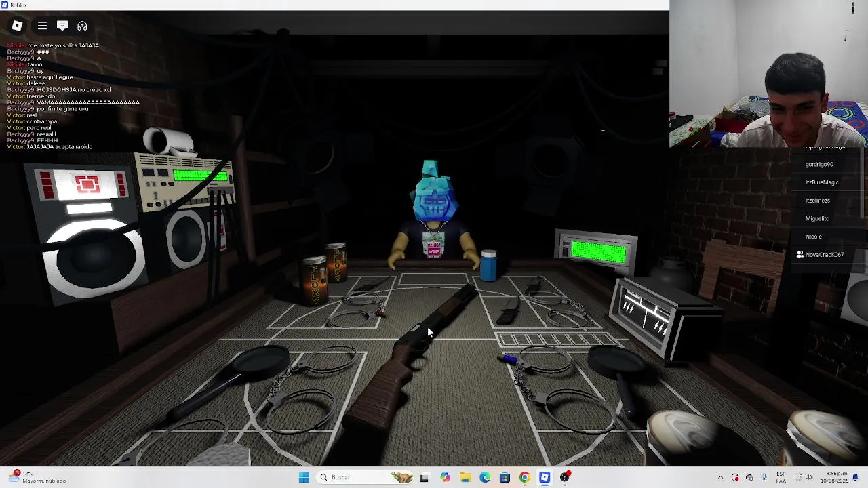Viewport: 868px width, 488px height.
Task: Click the knife on the right side
Action: click(509, 312)
